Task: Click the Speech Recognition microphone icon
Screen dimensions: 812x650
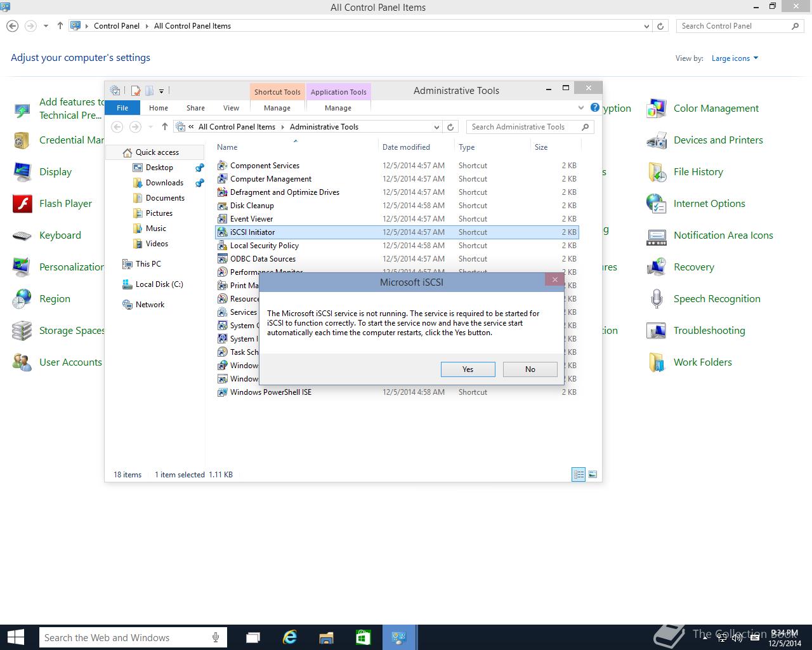Action: 656,299
